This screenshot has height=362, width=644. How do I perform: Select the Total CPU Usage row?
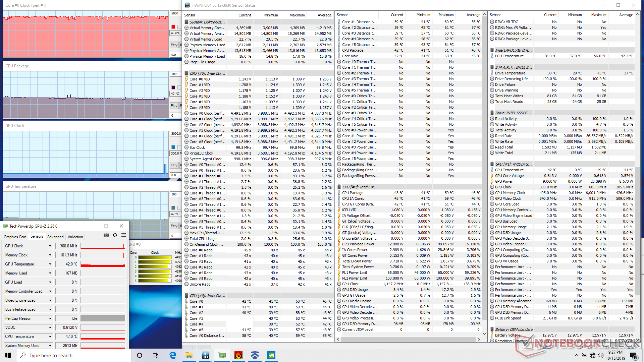(x=258, y=239)
